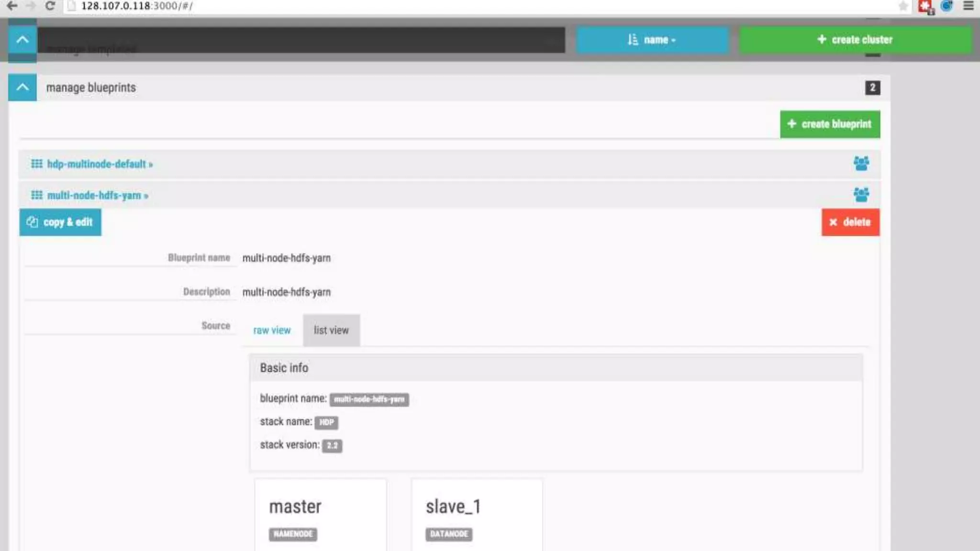Collapse the top cluster panel chevron
The image size is (980, 551).
tap(22, 40)
